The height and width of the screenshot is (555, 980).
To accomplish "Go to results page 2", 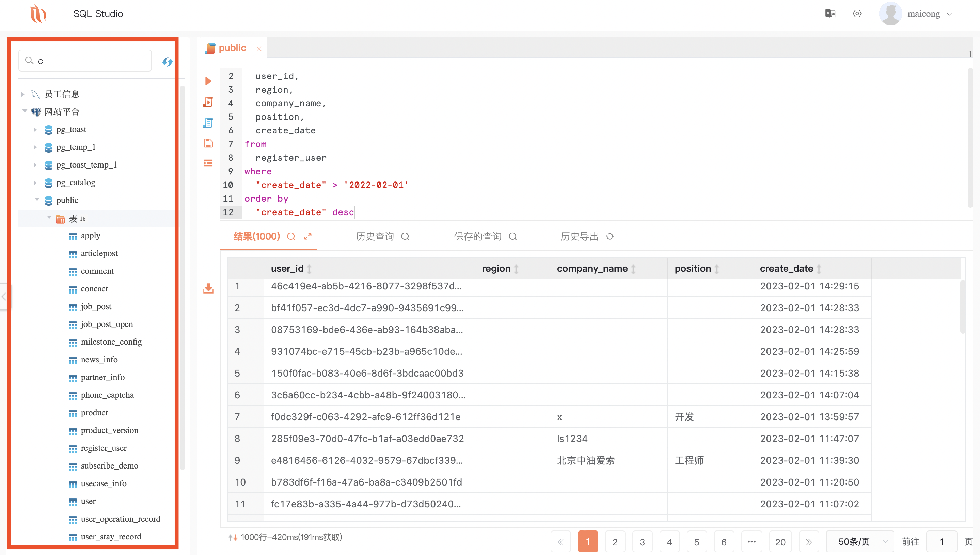I will point(615,541).
